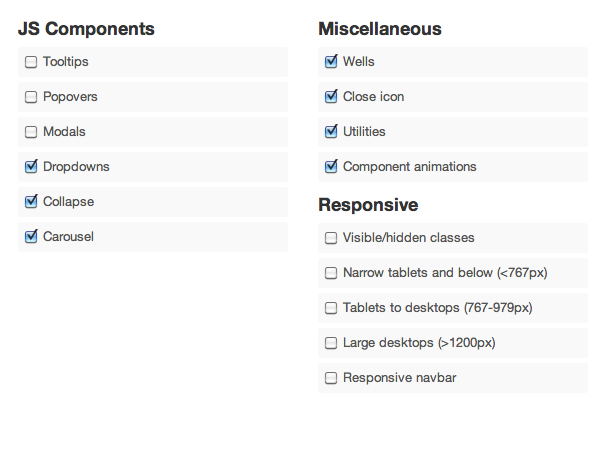616x470 pixels.
Task: Click the Responsive section heading
Action: pyautogui.click(x=368, y=205)
